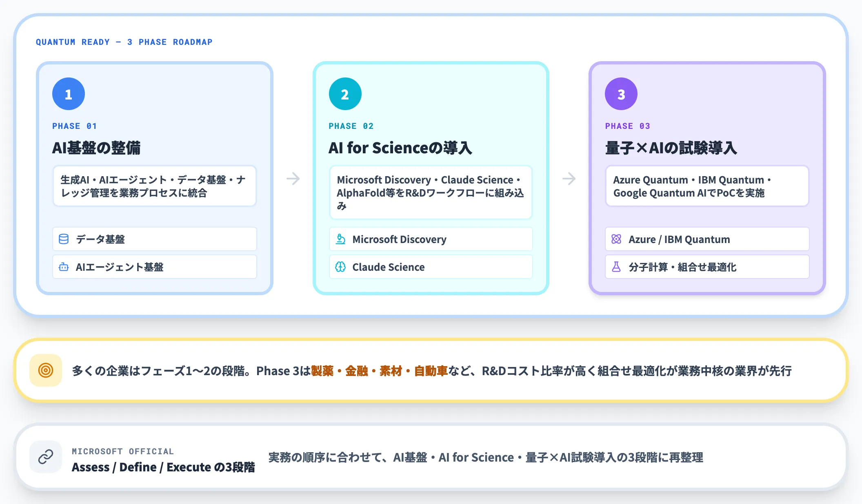This screenshot has height=504, width=862.
Task: Click the AlphaFold等をR&Dワークフロー description box
Action: pos(431,192)
